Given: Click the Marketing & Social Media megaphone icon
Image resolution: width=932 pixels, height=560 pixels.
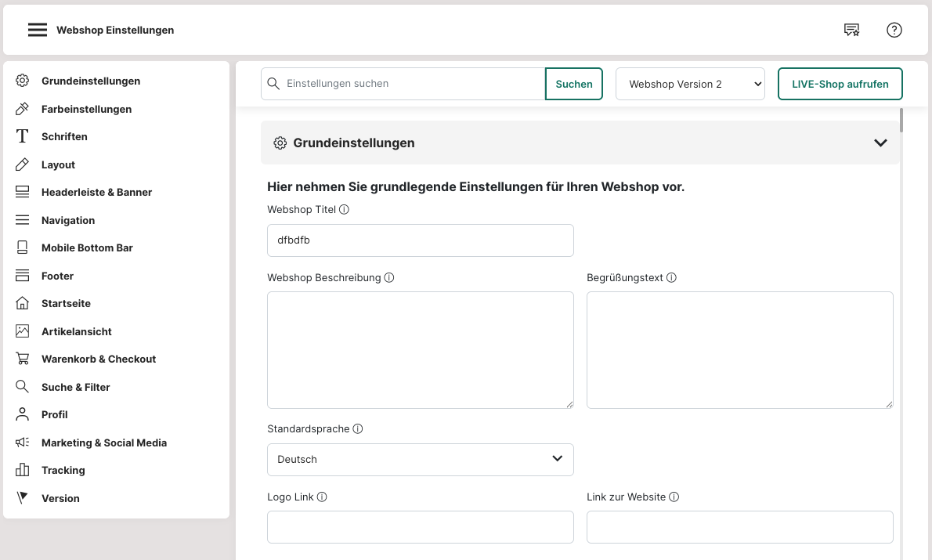Looking at the screenshot, I should 23,443.
